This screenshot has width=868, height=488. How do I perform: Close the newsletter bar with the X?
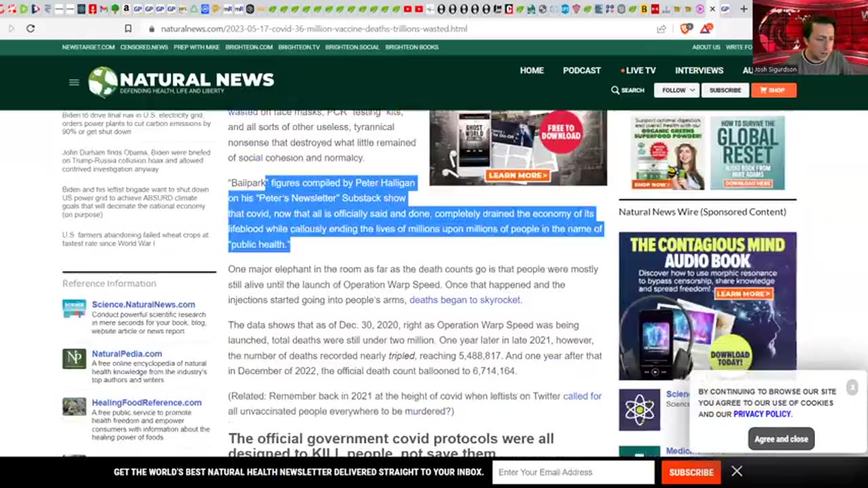[x=736, y=471]
